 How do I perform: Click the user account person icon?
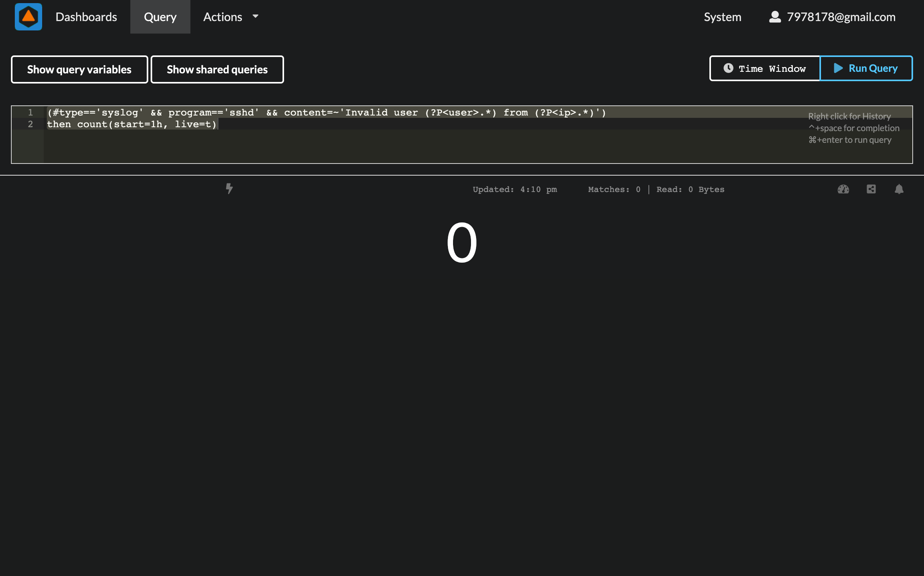[x=774, y=17]
